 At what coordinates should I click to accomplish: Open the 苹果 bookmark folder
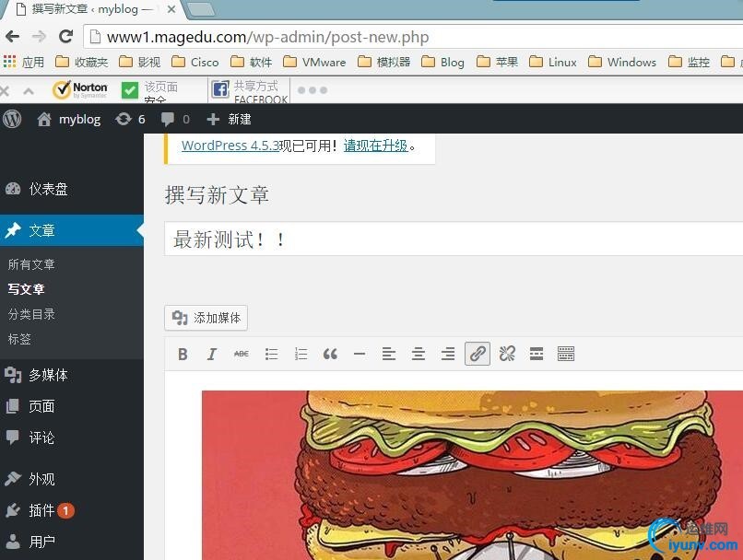(x=497, y=62)
